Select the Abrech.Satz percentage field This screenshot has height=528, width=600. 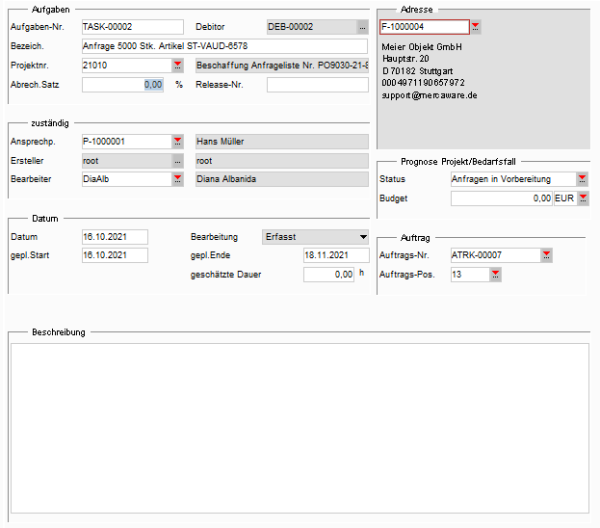(122, 85)
